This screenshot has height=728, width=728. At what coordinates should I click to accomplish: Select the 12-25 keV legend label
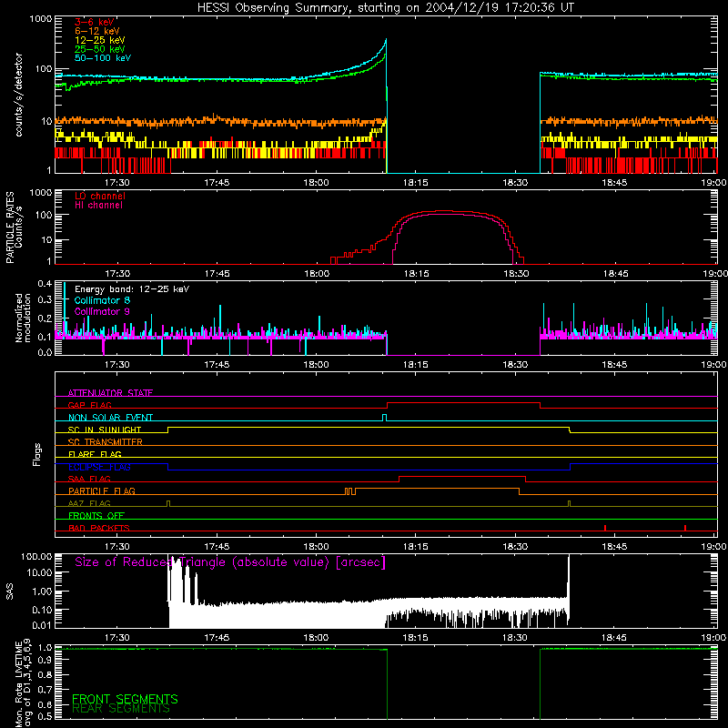coord(100,40)
